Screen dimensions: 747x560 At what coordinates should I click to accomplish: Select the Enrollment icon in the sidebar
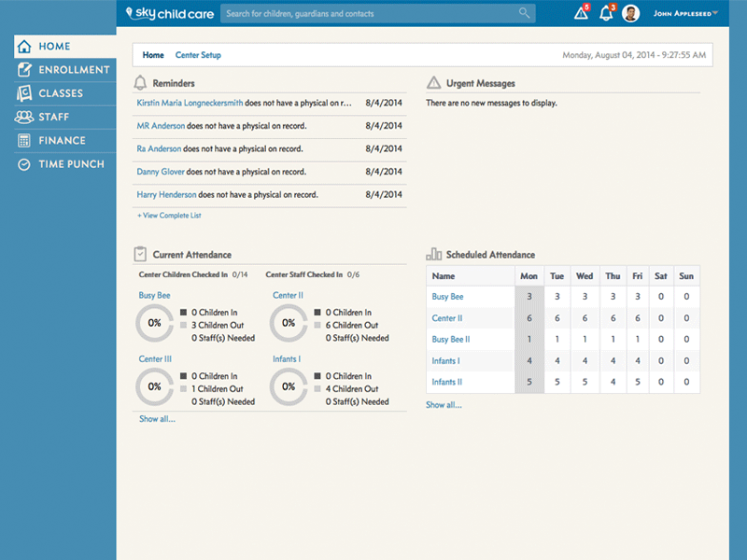pos(25,69)
